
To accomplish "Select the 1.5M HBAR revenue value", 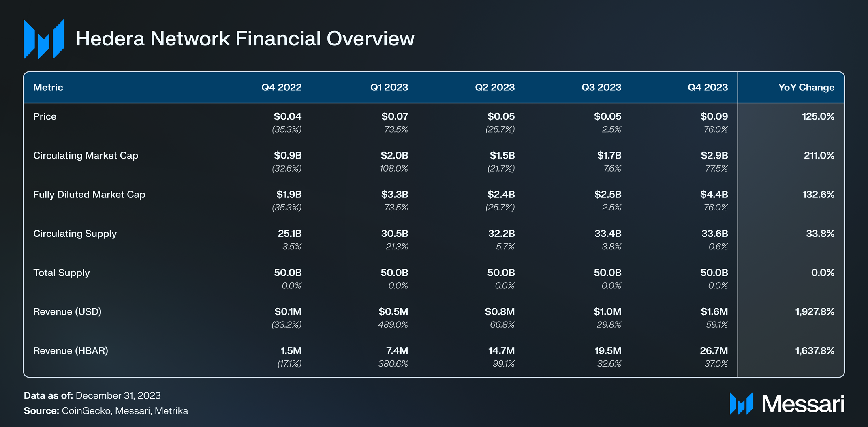I will click(291, 351).
